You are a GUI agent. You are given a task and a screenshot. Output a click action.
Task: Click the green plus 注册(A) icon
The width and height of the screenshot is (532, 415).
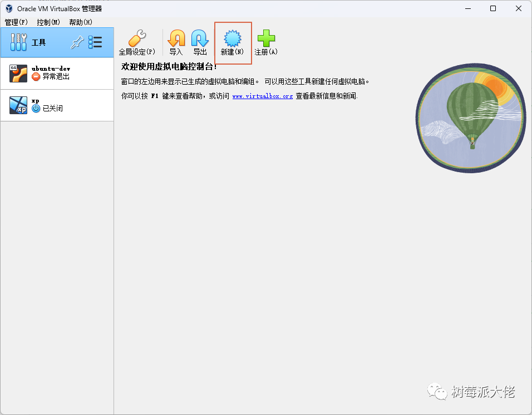click(x=266, y=38)
